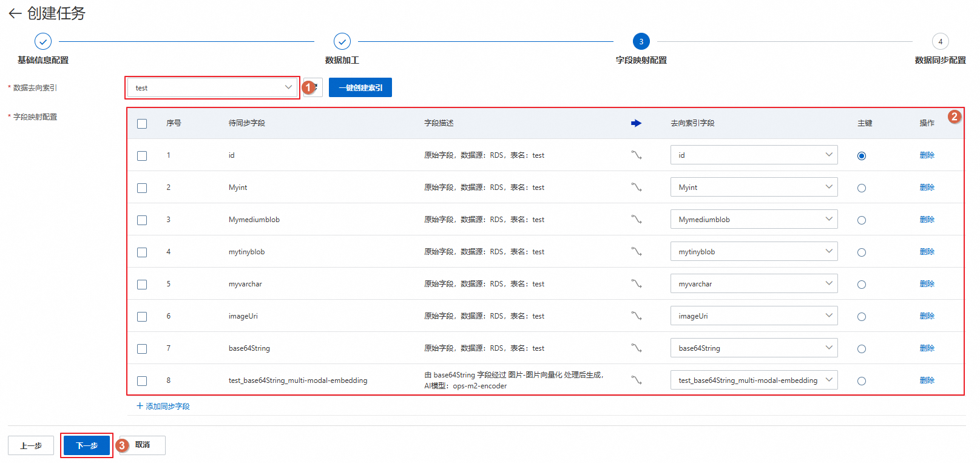Click 删除 in the imageUri row
Screen dimensions: 980x463
point(927,316)
